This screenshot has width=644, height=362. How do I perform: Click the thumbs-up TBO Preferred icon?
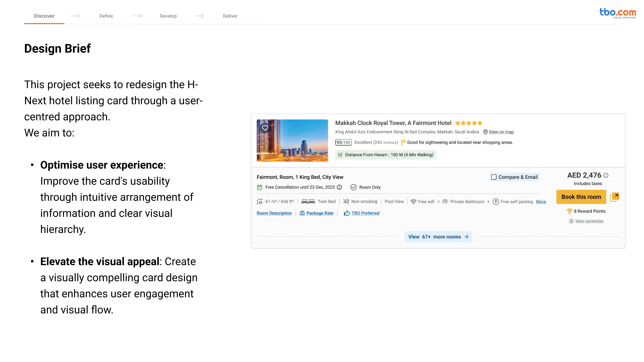[347, 213]
